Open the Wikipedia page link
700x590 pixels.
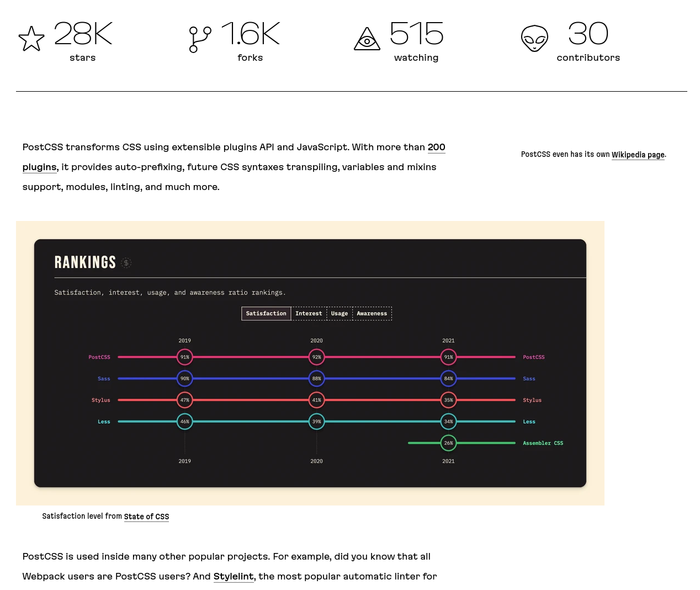pos(638,155)
